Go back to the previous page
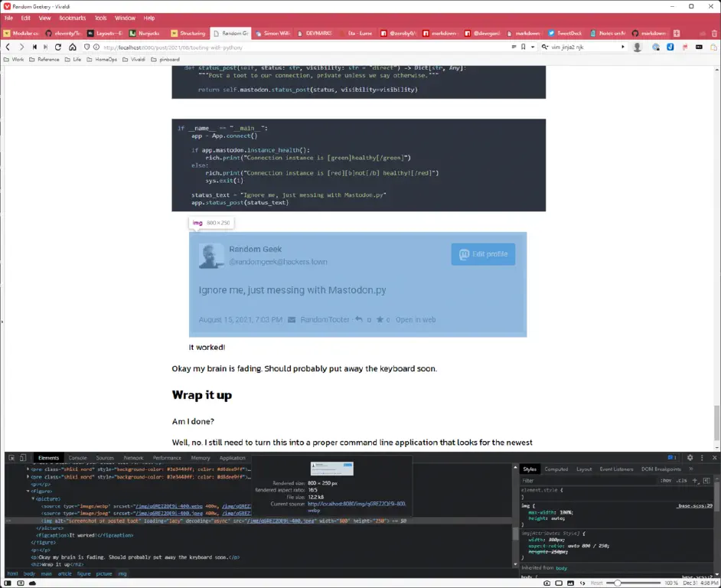This screenshot has width=721, height=588. [8, 47]
